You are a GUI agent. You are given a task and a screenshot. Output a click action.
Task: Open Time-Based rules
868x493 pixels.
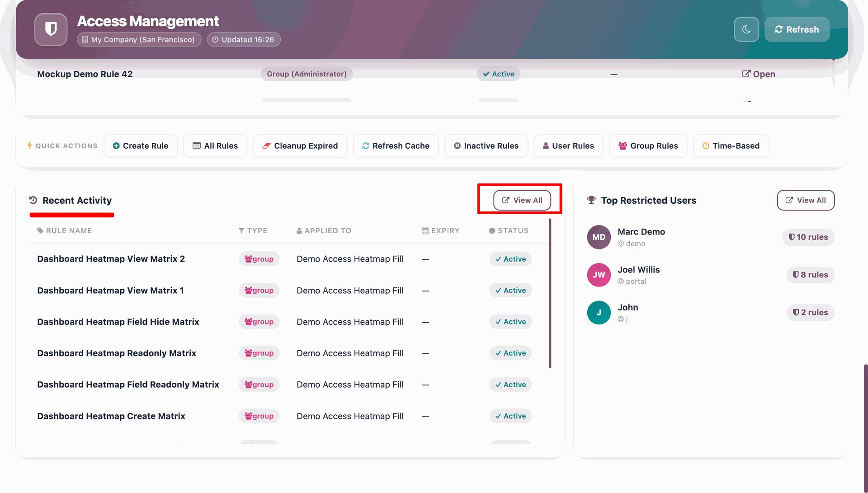coord(731,146)
